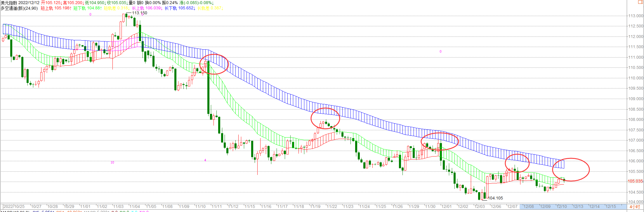The width and height of the screenshot is (644, 212).
Task: Click the 11/10 date axis label
Action: (x=200, y=206)
